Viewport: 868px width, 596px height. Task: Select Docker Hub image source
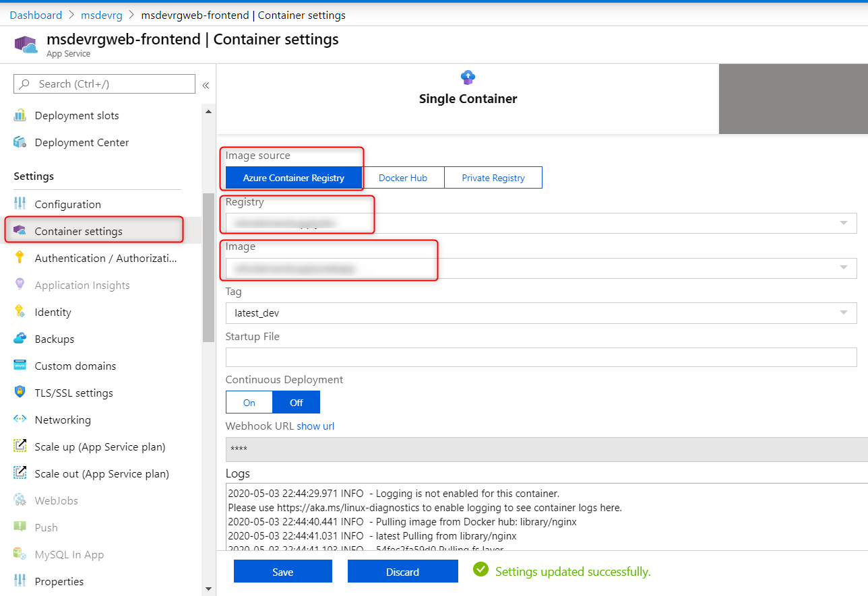tap(403, 178)
